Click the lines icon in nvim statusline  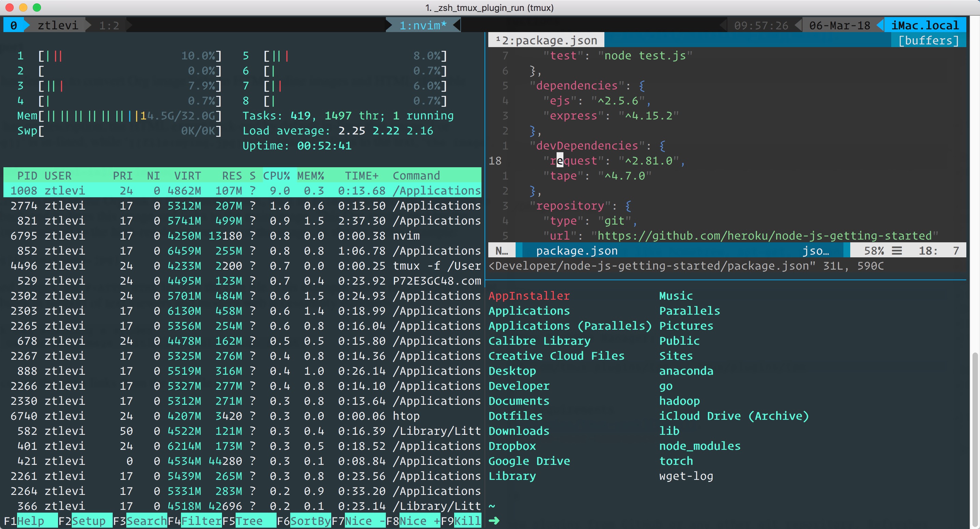click(897, 251)
